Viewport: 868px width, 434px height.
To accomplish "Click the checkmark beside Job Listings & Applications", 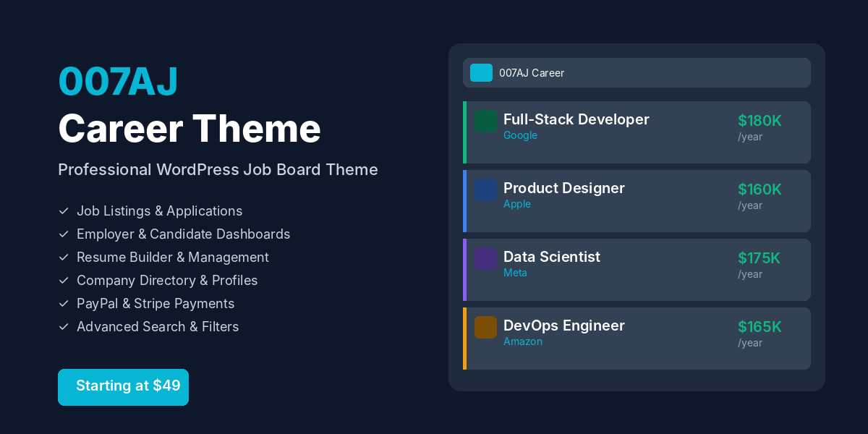I will pos(64,211).
